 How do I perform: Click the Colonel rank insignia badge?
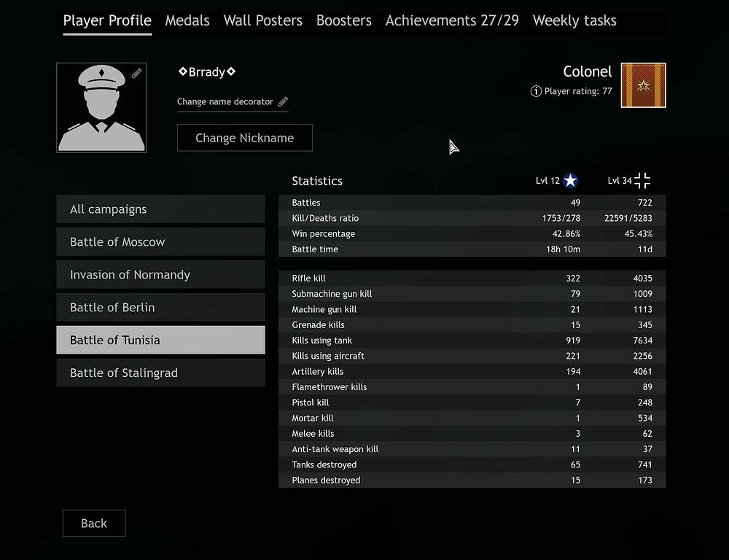pos(643,85)
